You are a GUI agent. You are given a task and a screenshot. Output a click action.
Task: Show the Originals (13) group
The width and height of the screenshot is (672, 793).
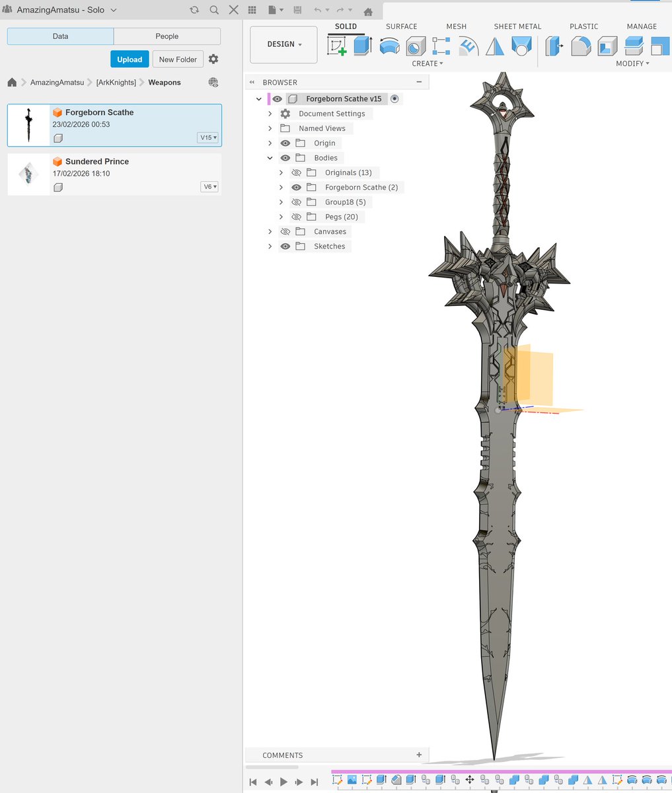tap(297, 172)
